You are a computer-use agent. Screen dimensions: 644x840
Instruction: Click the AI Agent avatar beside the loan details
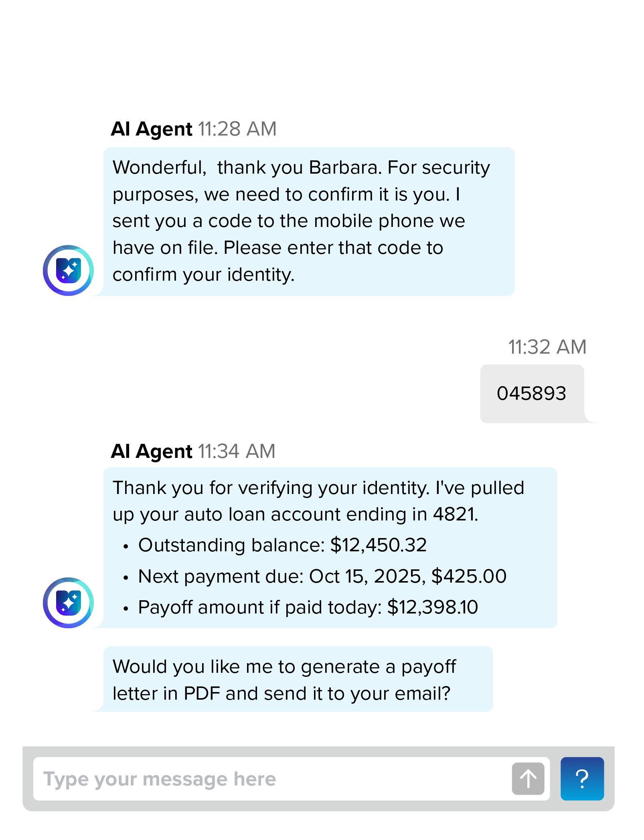point(68,603)
